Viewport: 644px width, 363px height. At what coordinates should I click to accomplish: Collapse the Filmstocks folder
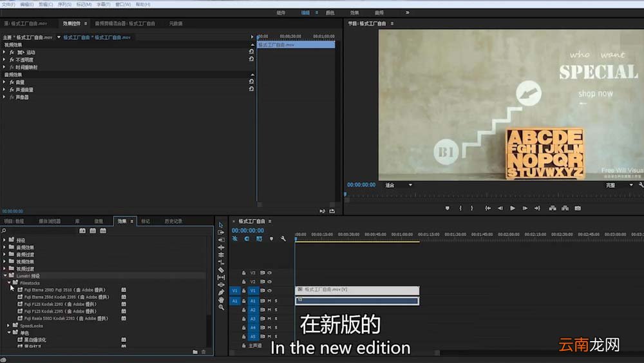coord(8,283)
